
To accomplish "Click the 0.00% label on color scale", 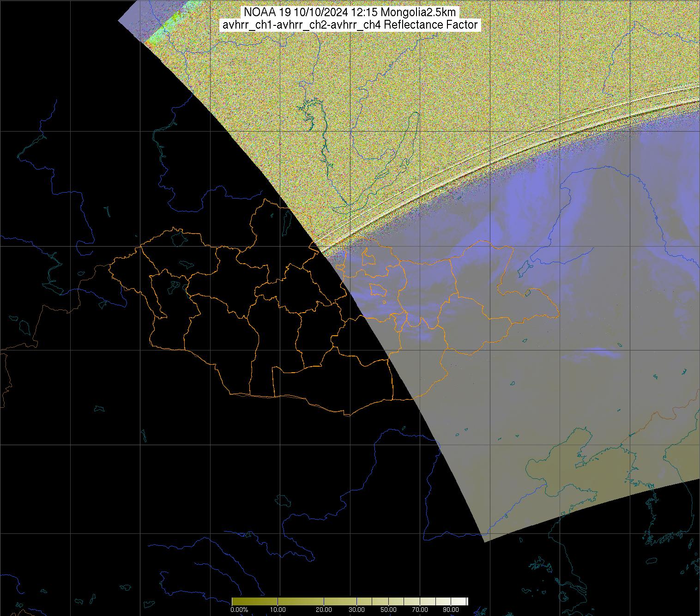I will point(239,610).
